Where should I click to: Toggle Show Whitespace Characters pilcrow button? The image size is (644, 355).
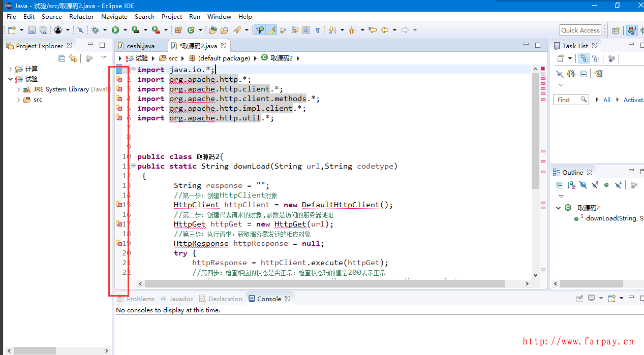coord(318,30)
